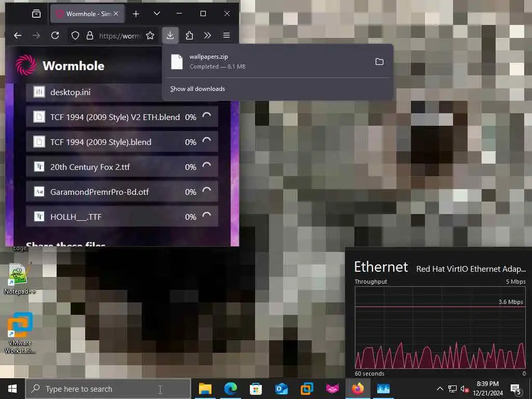Click the V2 ETH.blend upload progress spinner
532x399 pixels.
coord(207,116)
